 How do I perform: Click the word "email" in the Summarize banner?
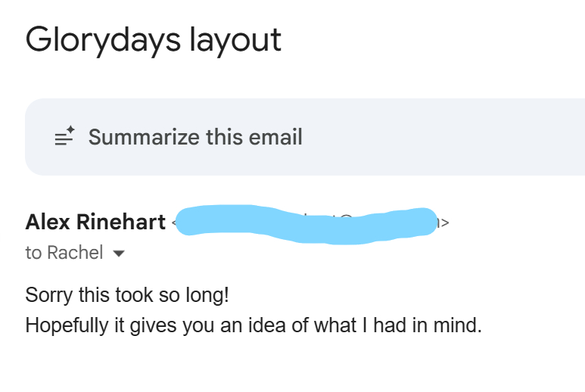pos(275,137)
